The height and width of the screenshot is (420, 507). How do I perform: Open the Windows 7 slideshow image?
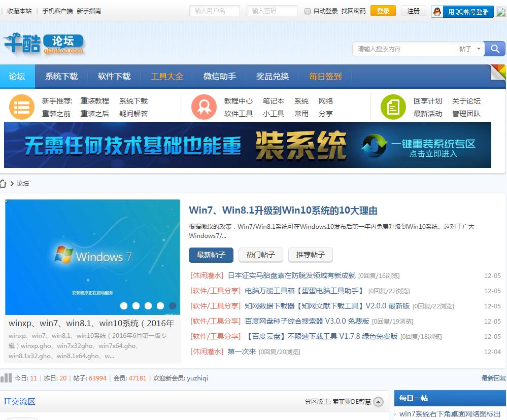point(92,257)
